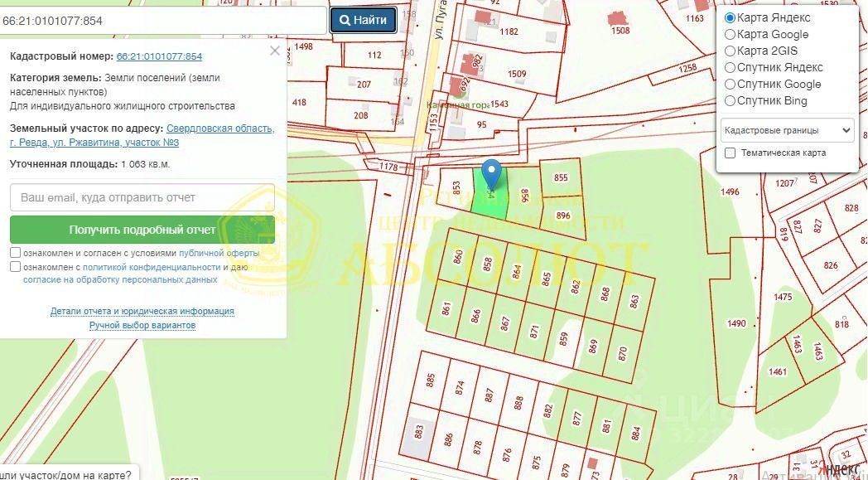Click the email input field
868x480 pixels.
[x=142, y=197]
